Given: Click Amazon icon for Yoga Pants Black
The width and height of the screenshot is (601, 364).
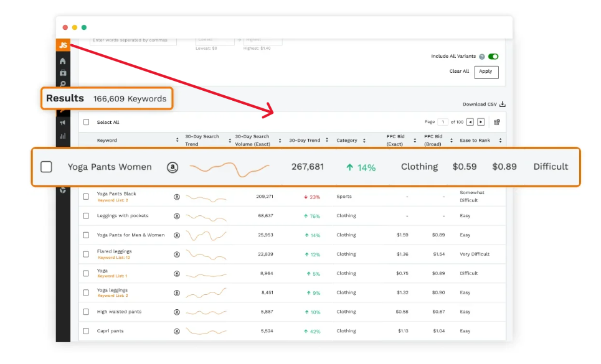Looking at the screenshot, I should pyautogui.click(x=177, y=197).
